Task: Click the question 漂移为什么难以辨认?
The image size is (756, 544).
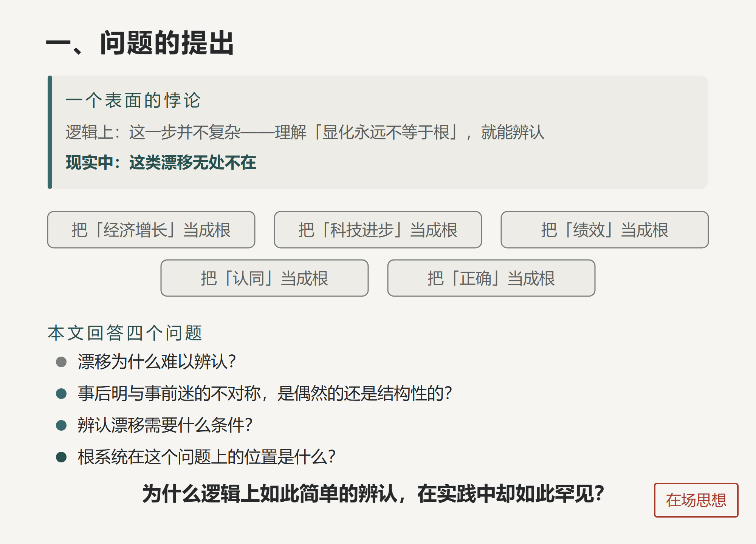Action: click(x=157, y=362)
